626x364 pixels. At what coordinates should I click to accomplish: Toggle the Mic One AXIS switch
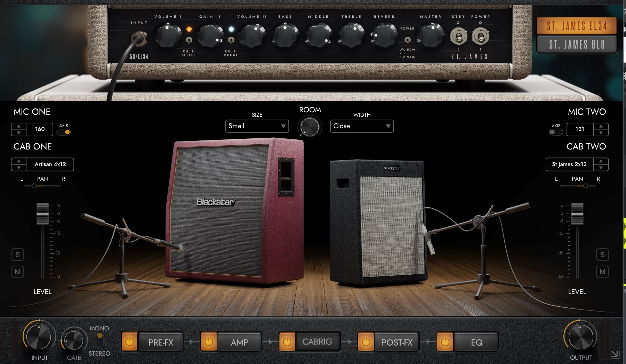tap(64, 132)
